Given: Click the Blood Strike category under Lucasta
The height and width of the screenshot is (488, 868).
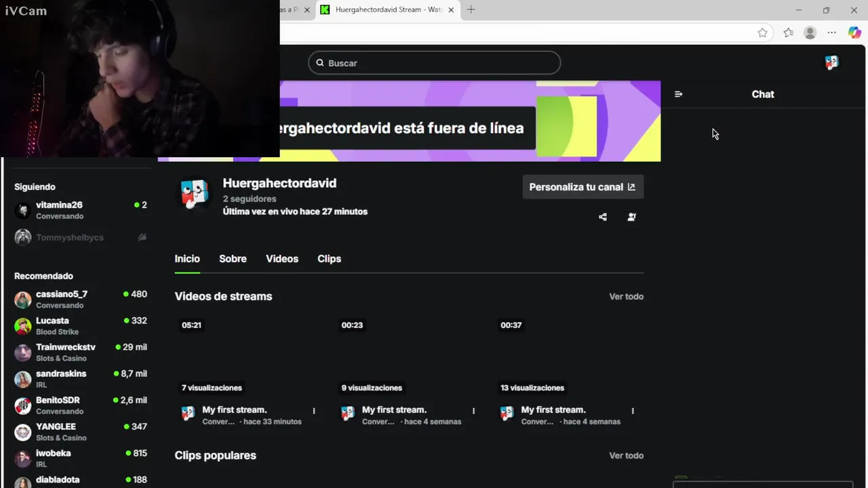Looking at the screenshot, I should [x=57, y=332].
